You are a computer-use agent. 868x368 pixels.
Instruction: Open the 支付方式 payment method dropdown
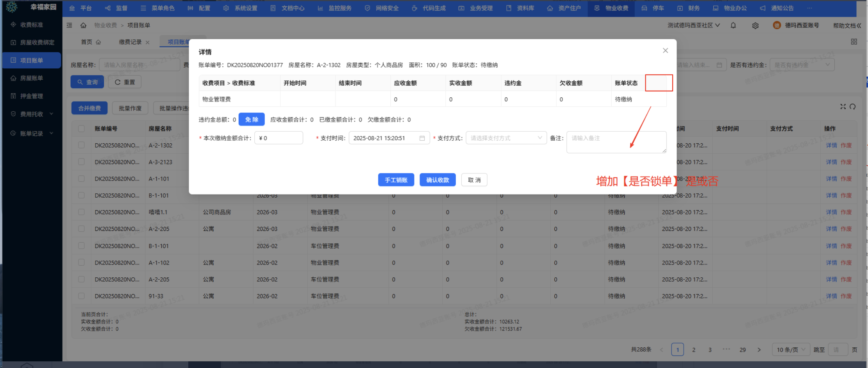pyautogui.click(x=506, y=138)
